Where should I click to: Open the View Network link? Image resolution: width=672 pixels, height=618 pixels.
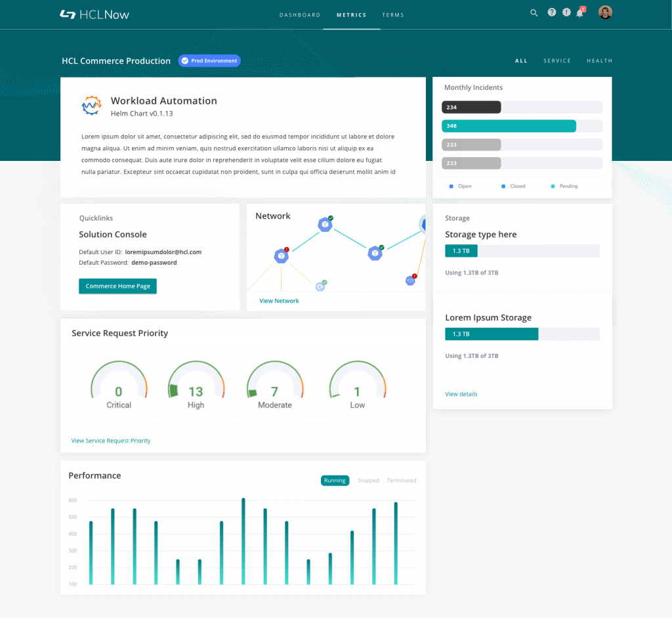click(279, 301)
